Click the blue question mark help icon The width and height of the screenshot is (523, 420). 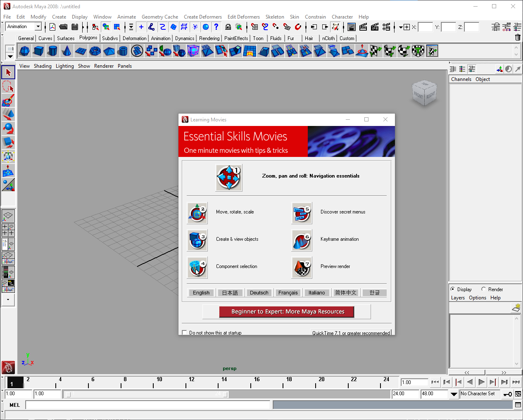point(216,27)
